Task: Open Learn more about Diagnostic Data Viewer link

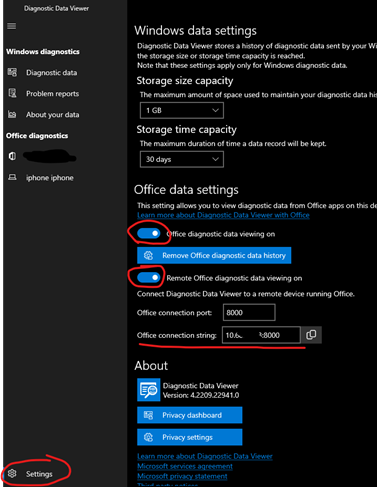Action: pyautogui.click(x=205, y=456)
